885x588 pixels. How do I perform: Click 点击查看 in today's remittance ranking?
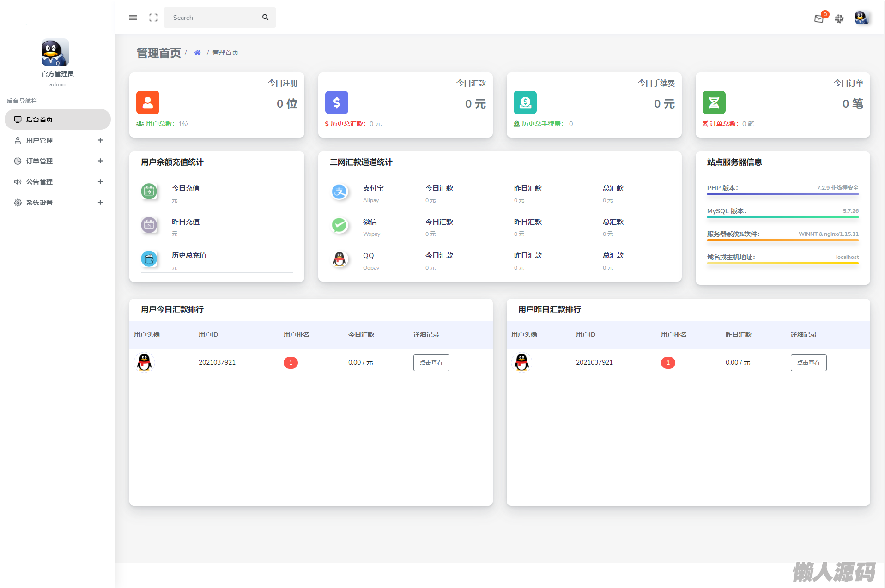click(x=431, y=363)
